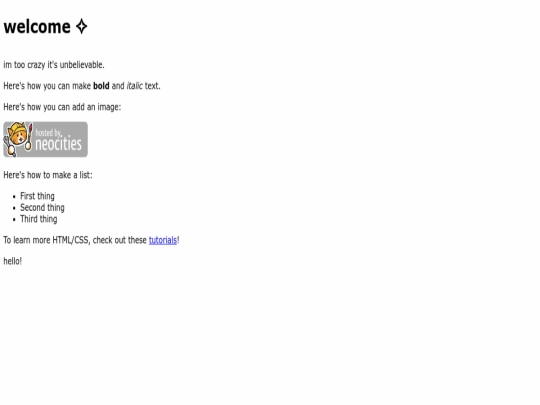The width and height of the screenshot is (540, 405).
Task: Click the bullet before First thing
Action: [x=14, y=197]
